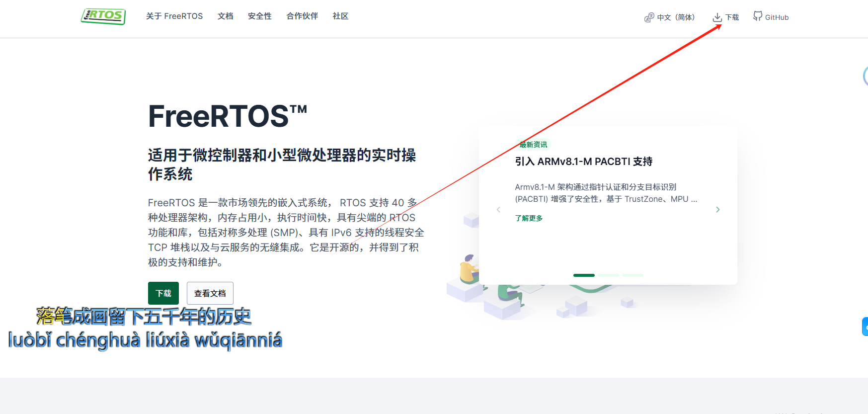Screen dimensions: 868x414
Task: Click the blue floating widget at right edge
Action: coord(865,327)
